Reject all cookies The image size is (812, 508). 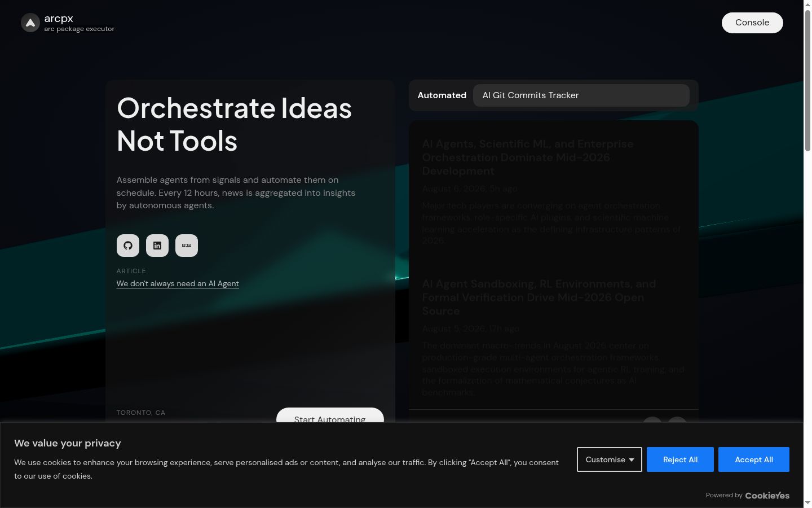coord(680,459)
